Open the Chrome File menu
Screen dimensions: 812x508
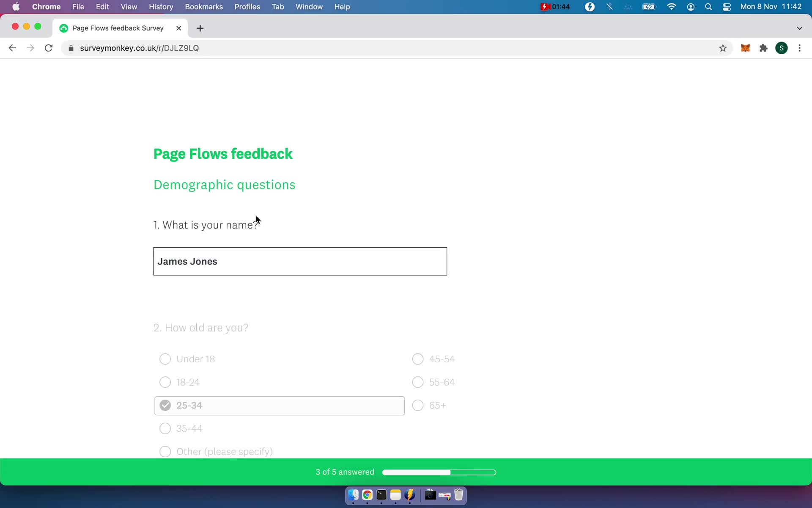click(78, 6)
